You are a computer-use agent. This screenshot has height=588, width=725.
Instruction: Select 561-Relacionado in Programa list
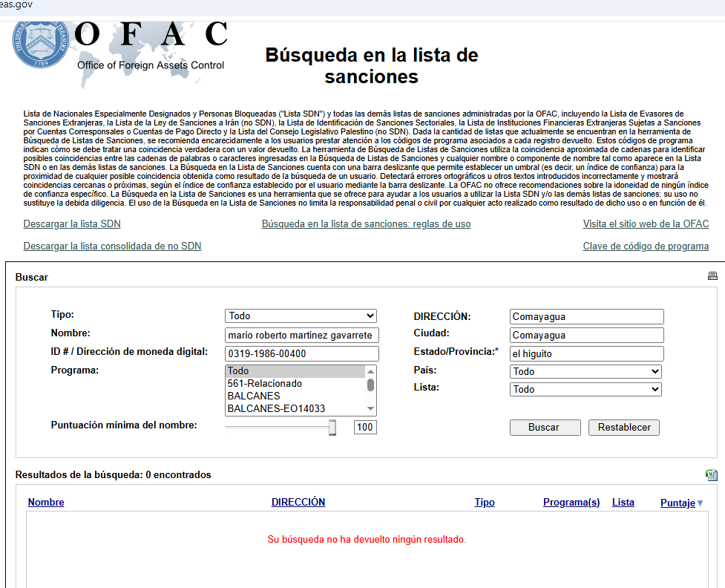click(265, 383)
